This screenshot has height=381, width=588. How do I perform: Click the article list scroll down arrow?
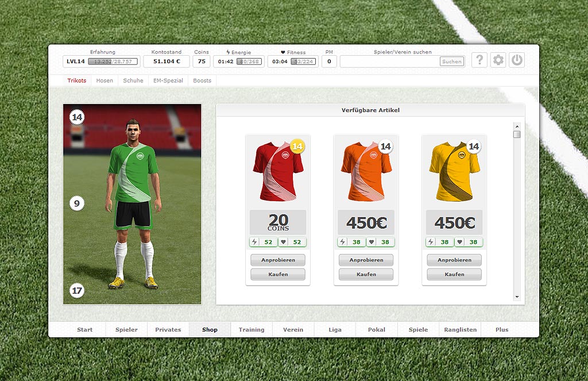517,297
